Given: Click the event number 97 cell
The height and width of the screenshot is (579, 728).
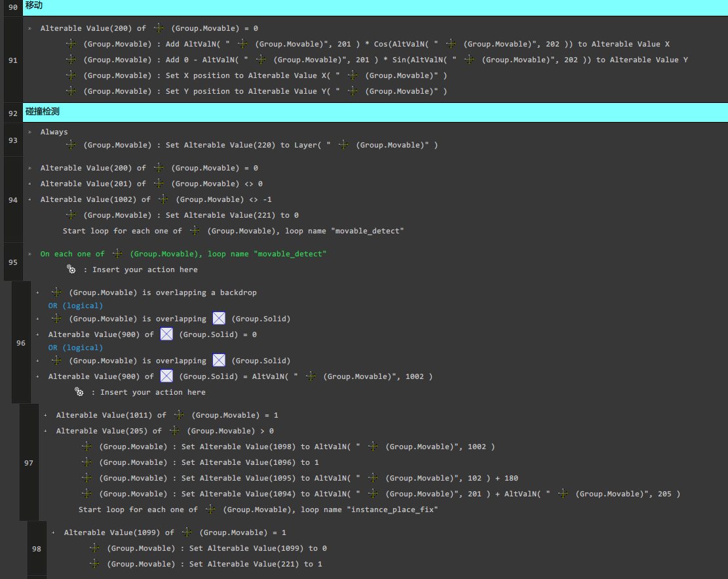Looking at the screenshot, I should click(29, 463).
